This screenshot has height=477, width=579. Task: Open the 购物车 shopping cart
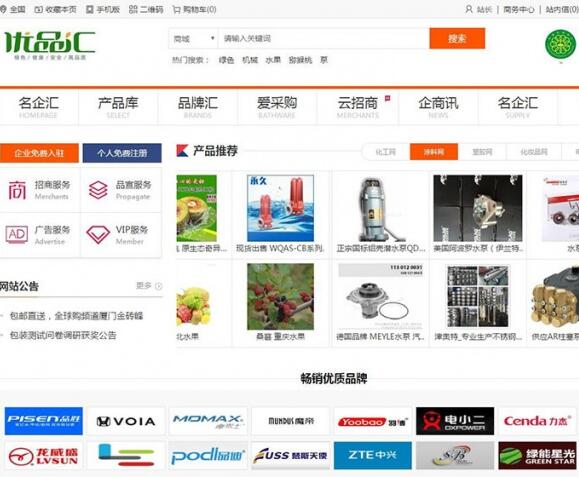tap(195, 9)
